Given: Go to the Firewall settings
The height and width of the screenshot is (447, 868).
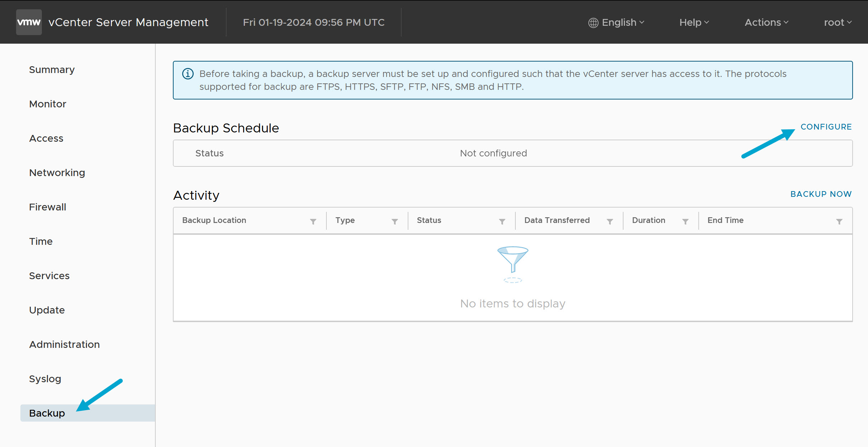Looking at the screenshot, I should click(x=47, y=207).
